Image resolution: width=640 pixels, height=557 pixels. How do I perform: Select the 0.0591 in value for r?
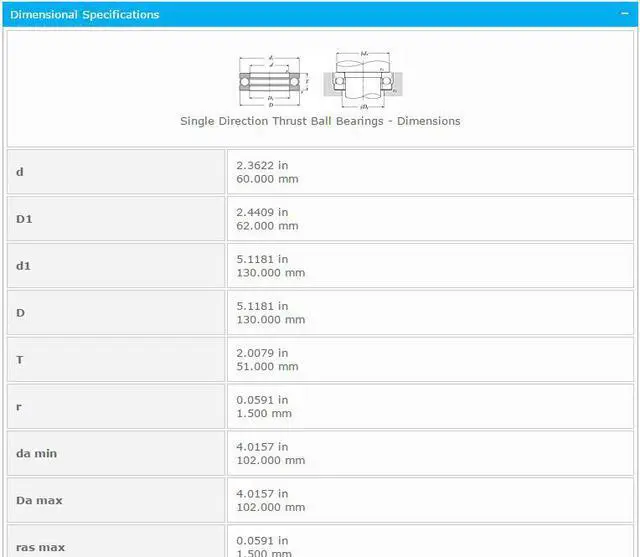pos(262,400)
